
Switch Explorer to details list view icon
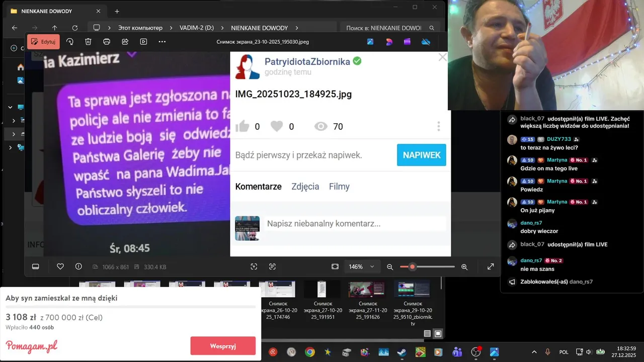tap(427, 334)
